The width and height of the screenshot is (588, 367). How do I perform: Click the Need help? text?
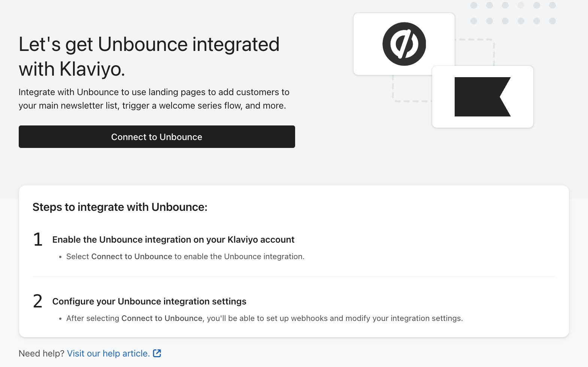tap(41, 354)
